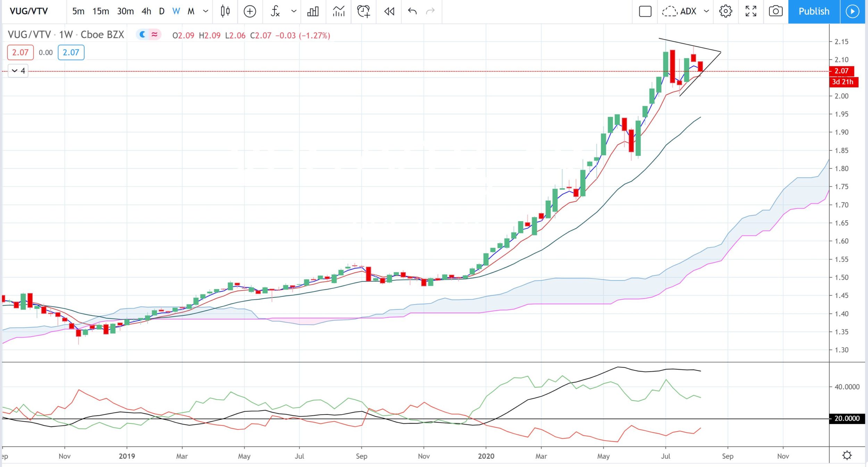Image resolution: width=868 pixels, height=467 pixels.
Task: Click the 2019 label on the time axis
Action: click(x=127, y=456)
